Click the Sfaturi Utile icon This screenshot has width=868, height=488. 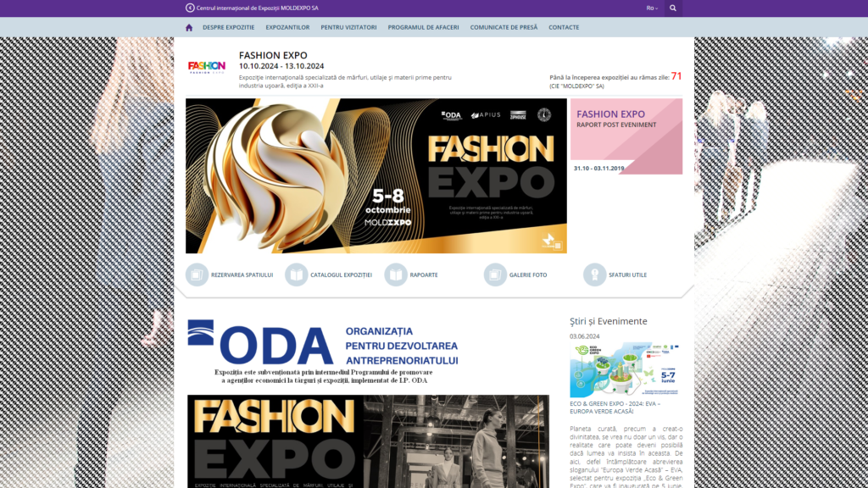tap(594, 274)
